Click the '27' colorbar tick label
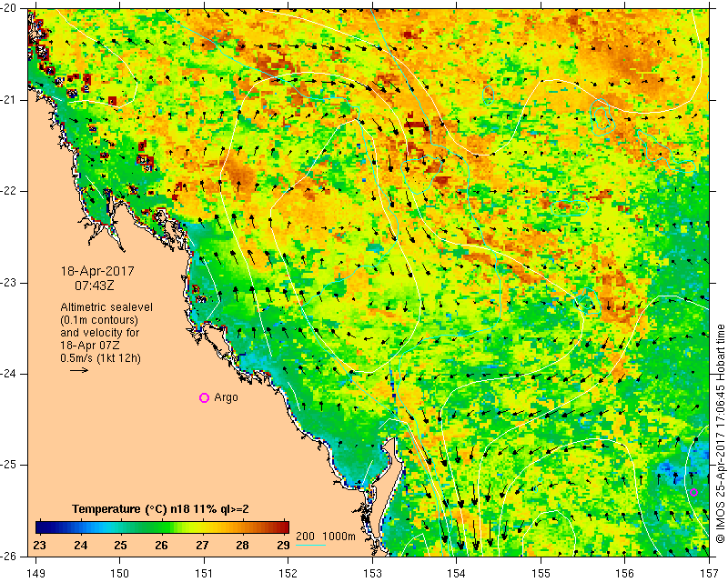 coord(202,546)
